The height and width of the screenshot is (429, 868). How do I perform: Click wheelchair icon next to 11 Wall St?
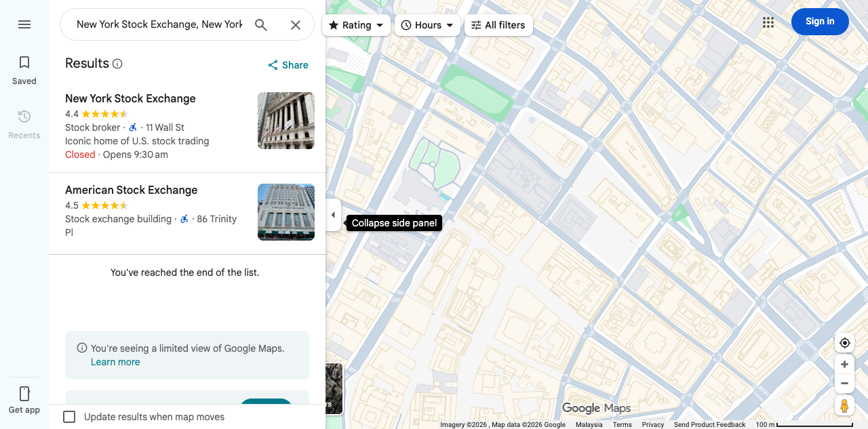[x=133, y=127]
